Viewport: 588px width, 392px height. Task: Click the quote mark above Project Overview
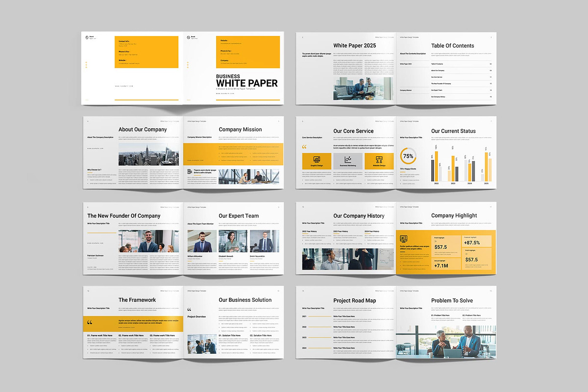tap(190, 310)
